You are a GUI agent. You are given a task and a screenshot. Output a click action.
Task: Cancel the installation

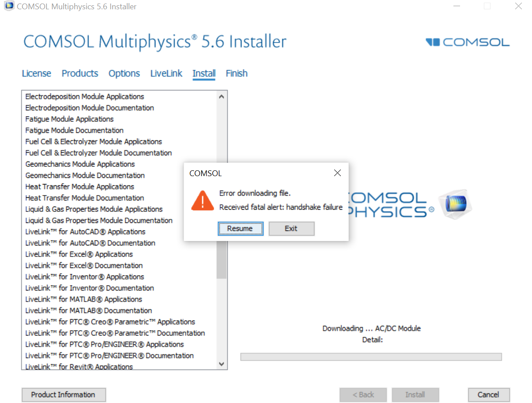pyautogui.click(x=488, y=395)
